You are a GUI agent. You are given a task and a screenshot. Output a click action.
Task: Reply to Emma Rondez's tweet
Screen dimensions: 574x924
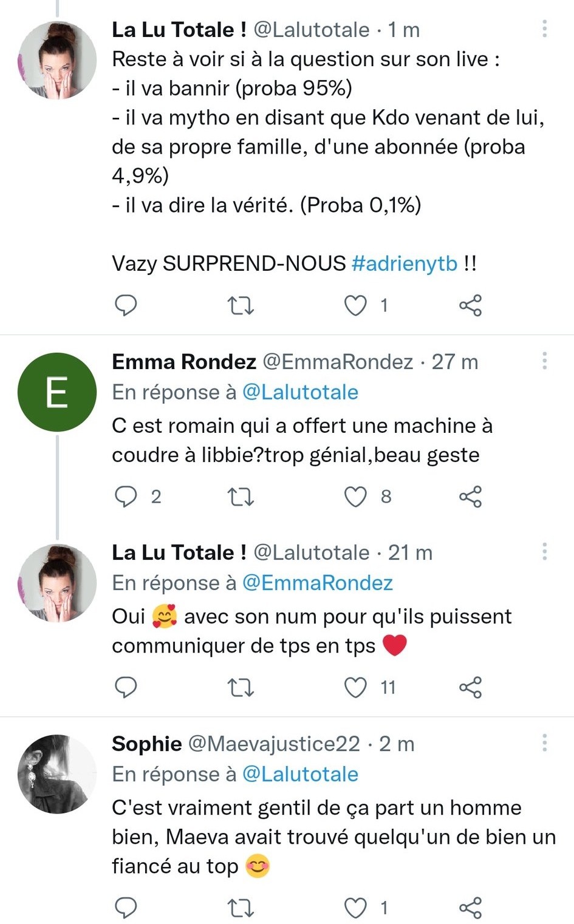tap(126, 497)
